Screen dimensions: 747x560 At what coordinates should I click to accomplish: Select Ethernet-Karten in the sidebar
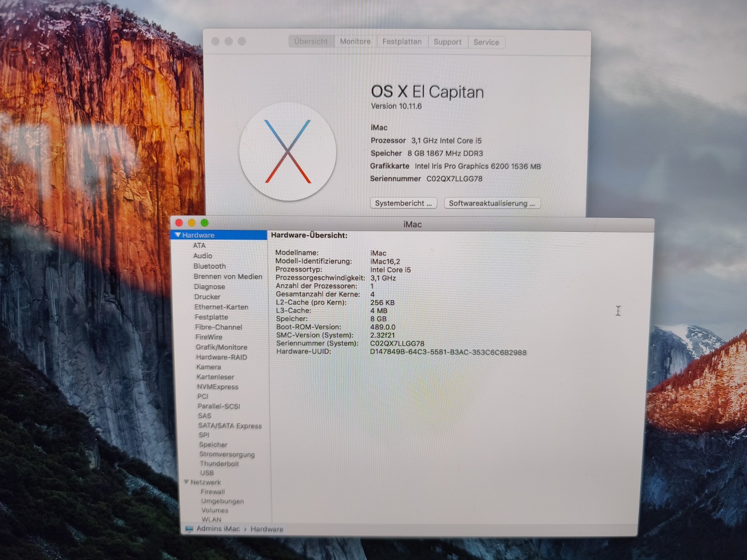tap(221, 307)
